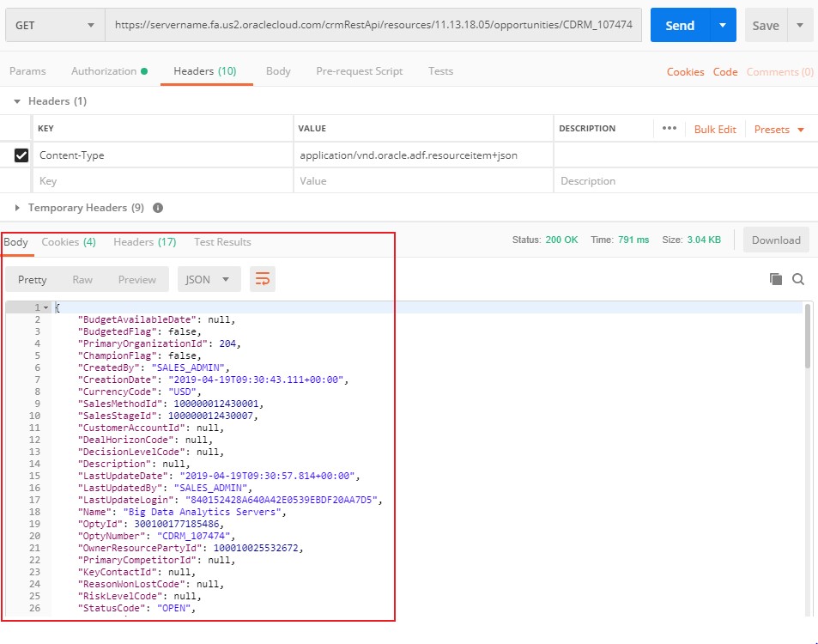Click the OptyId value 300100177185486
The width and height of the screenshot is (818, 644).
[x=176, y=524]
